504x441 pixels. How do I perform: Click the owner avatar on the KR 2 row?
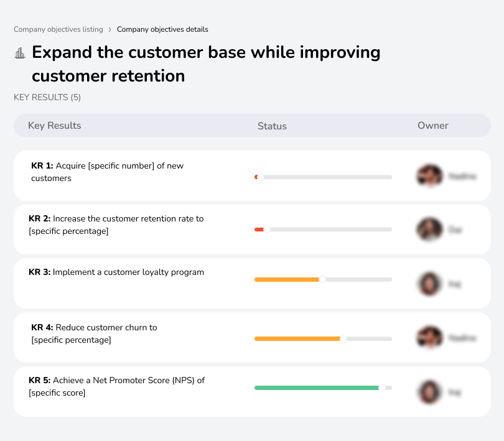click(x=429, y=229)
